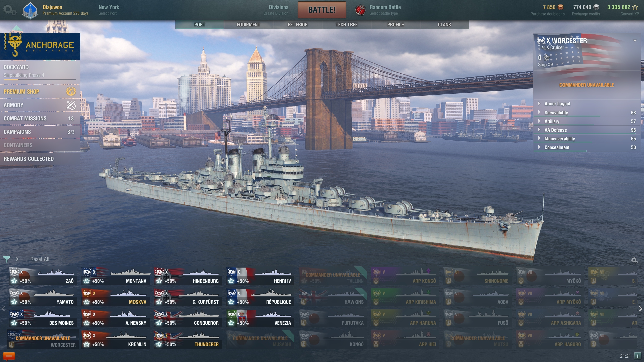The image size is (644, 362).
Task: Open game settings gear icon
Action: click(x=9, y=10)
